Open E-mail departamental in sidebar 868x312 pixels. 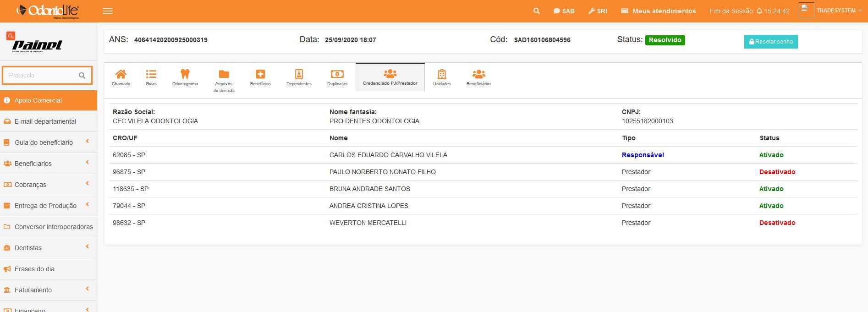45,121
